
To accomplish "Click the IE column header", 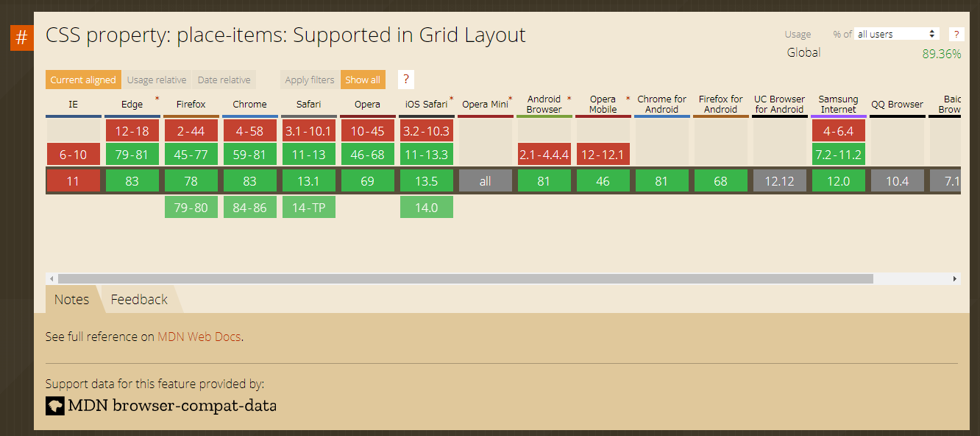I will click(x=74, y=105).
